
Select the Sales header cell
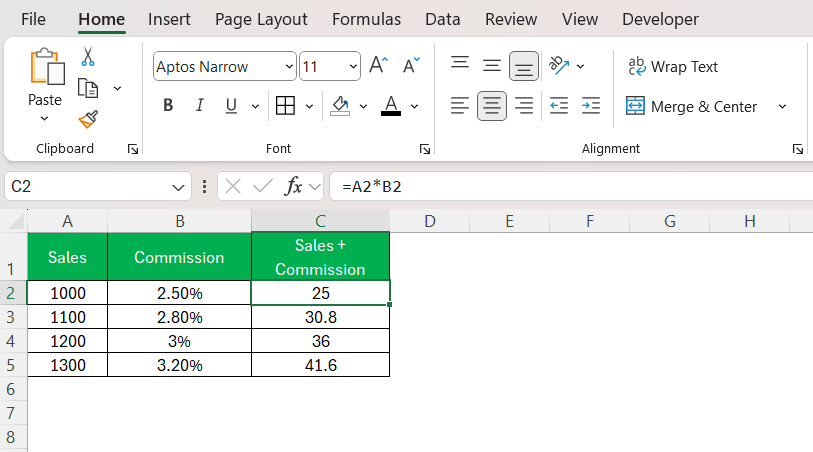[x=67, y=257]
